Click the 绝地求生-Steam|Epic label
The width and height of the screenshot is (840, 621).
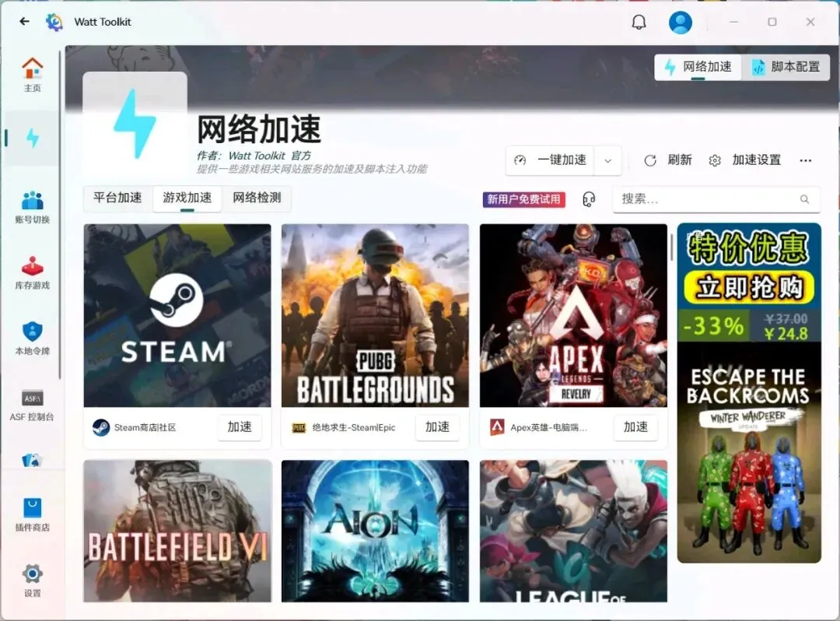pyautogui.click(x=354, y=427)
